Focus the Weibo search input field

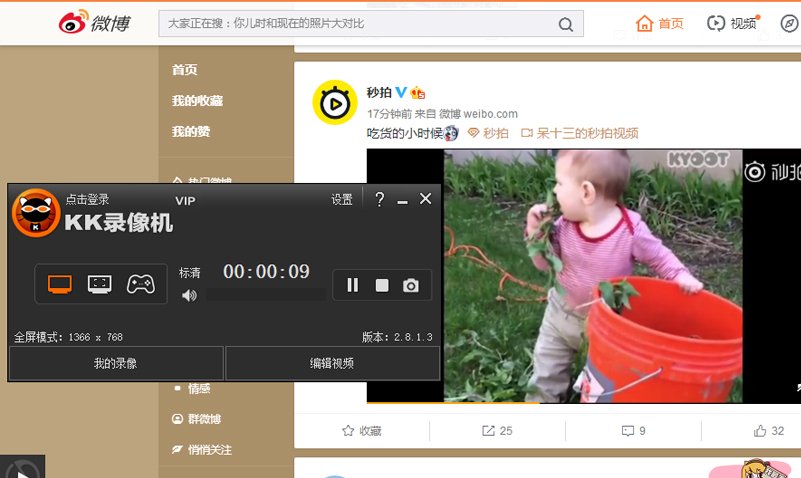pos(358,23)
